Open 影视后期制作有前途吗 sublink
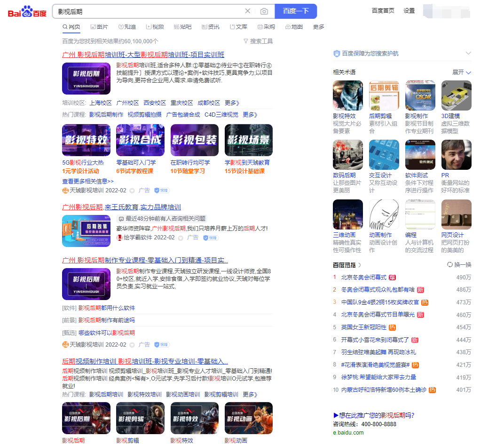 pyautogui.click(x=107, y=320)
